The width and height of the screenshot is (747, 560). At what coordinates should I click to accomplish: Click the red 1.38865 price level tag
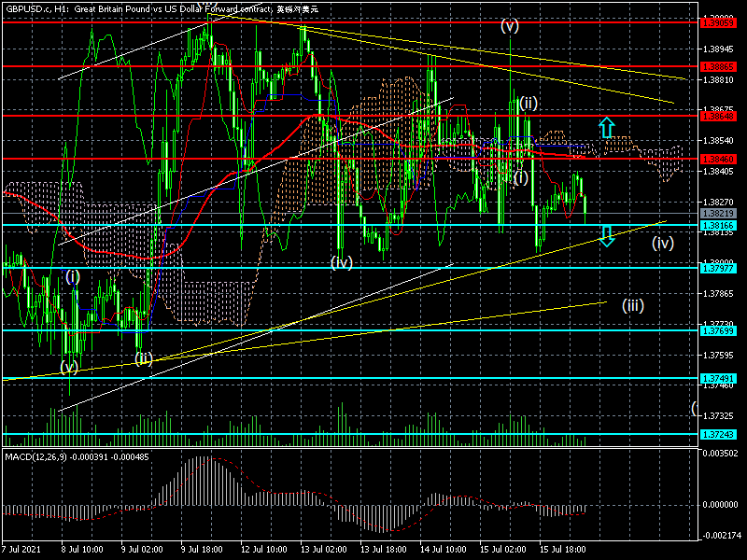718,66
